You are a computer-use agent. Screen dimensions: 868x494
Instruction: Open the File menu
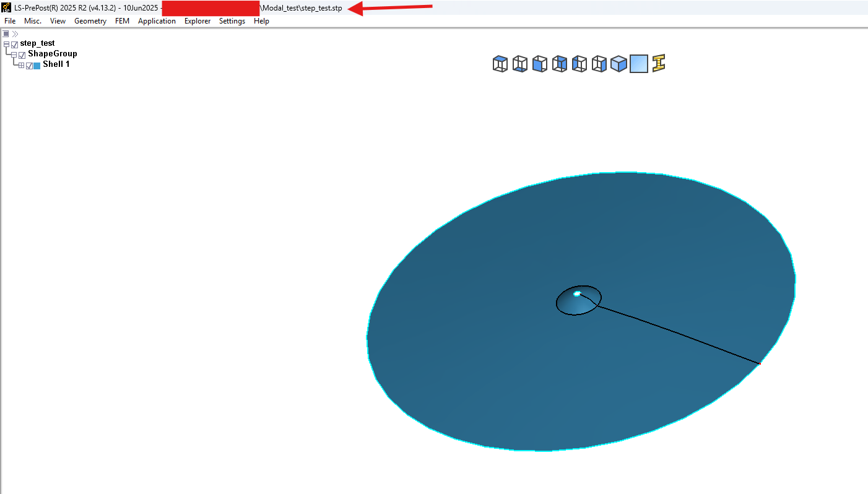coord(10,21)
